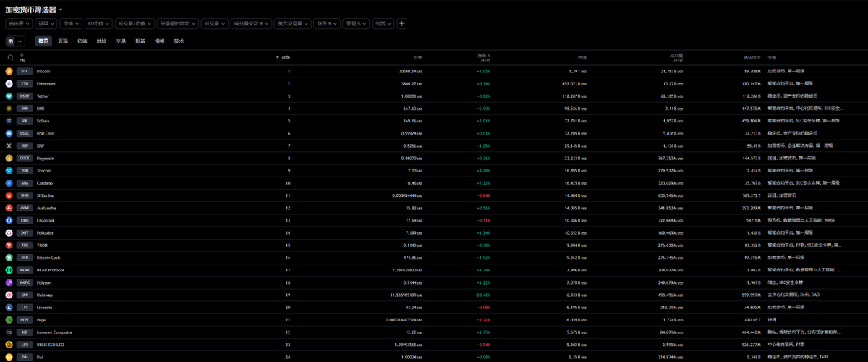
Task: Open the 分类 filter dropdown
Action: click(x=383, y=24)
